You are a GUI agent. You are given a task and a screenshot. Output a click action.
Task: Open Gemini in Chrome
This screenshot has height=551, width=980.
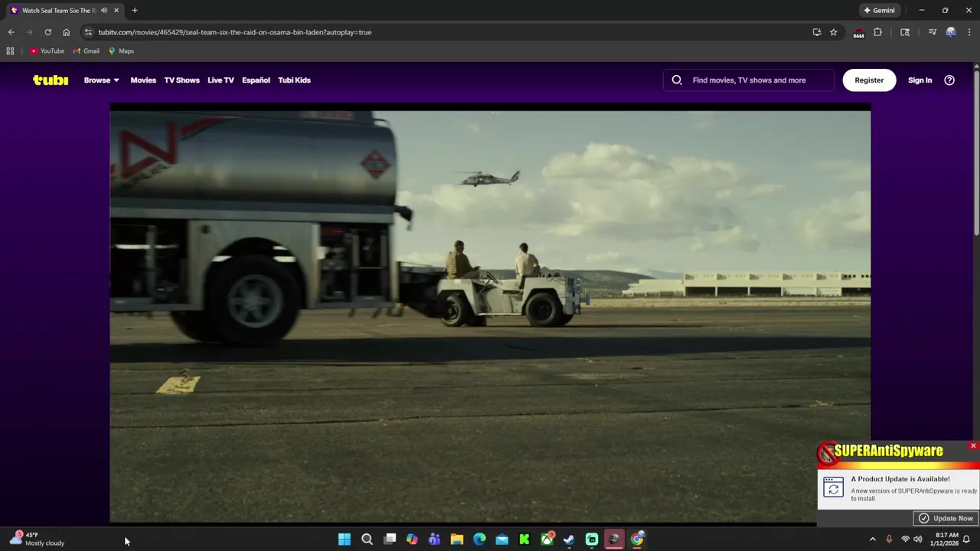pos(879,10)
